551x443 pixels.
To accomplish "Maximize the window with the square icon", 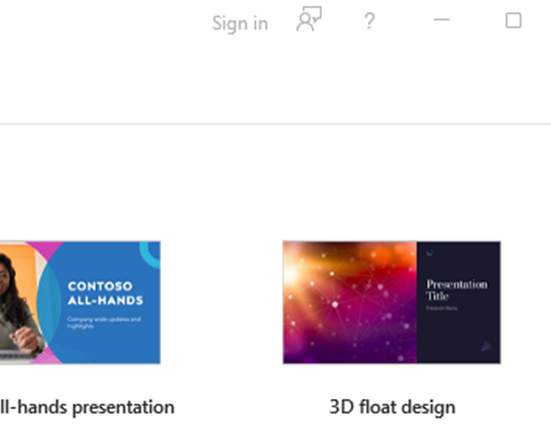I will tap(513, 20).
